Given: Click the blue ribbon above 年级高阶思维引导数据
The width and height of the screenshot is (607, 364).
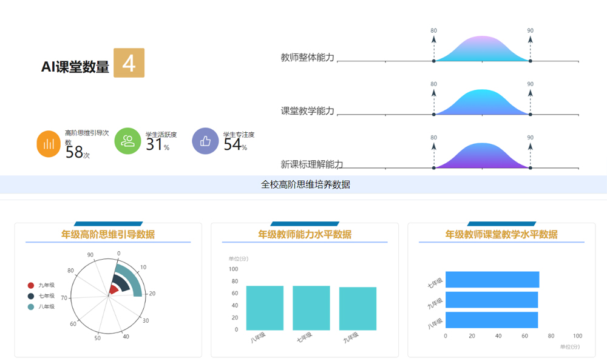Looking at the screenshot, I should 107,223.
